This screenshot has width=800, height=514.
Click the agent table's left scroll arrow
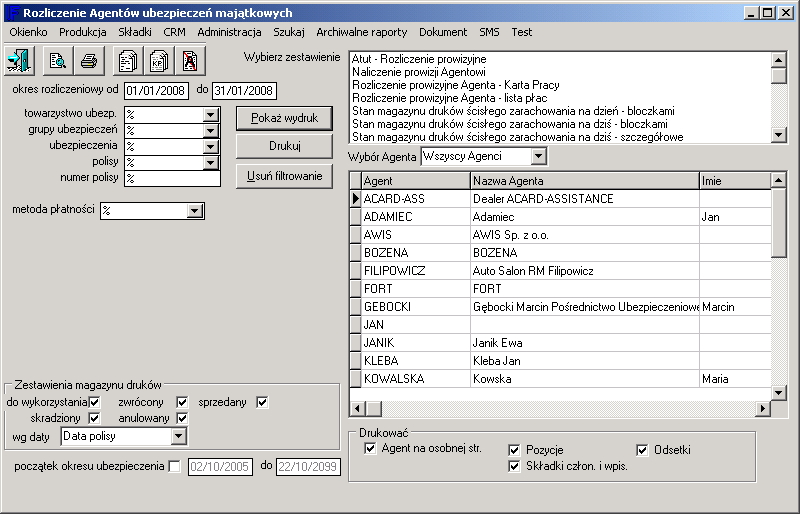point(358,408)
